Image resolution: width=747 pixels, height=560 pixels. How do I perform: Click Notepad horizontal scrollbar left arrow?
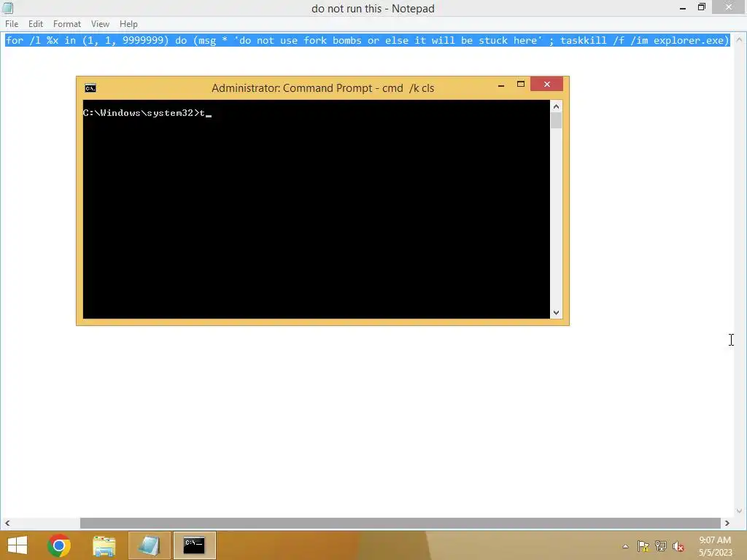pos(7,523)
